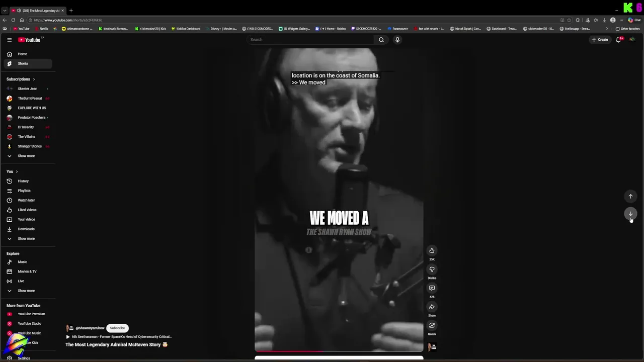Subscribe to ShawnRyanShow
This screenshot has height=362, width=644.
[117, 328]
